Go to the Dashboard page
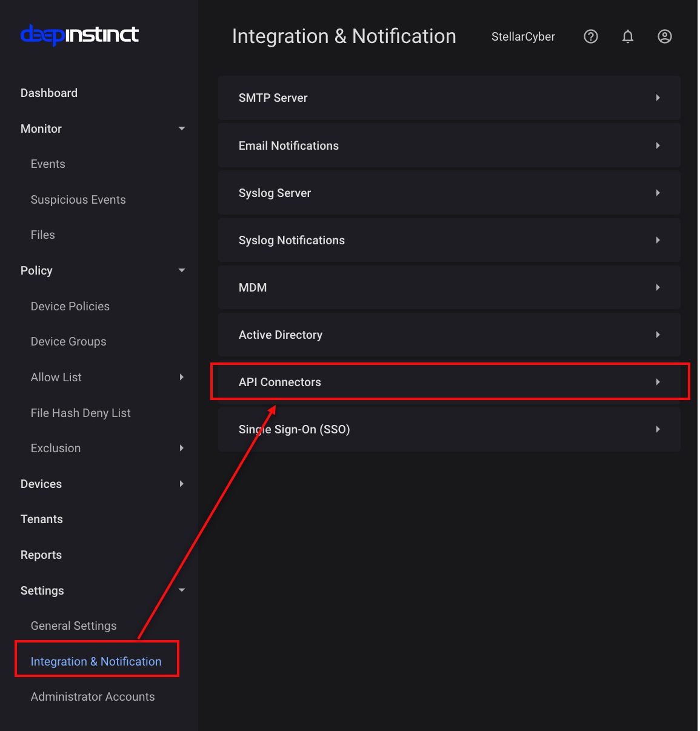This screenshot has width=700, height=731. click(x=49, y=93)
